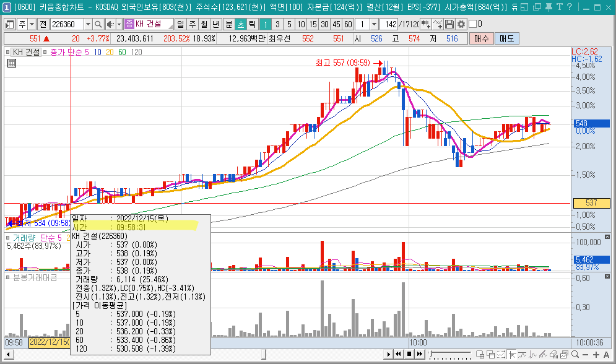Screen dimensions: 616x364
Task: Zoom in chart with plus icon
Action: tap(596, 355)
